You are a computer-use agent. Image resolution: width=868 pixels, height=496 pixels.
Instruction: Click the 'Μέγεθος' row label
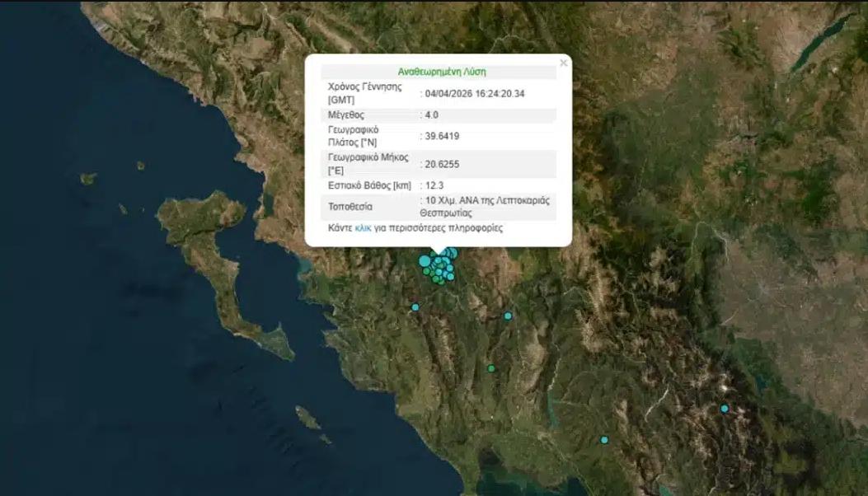[x=346, y=115]
